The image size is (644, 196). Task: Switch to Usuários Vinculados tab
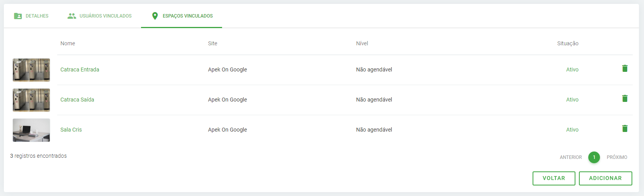(x=106, y=16)
